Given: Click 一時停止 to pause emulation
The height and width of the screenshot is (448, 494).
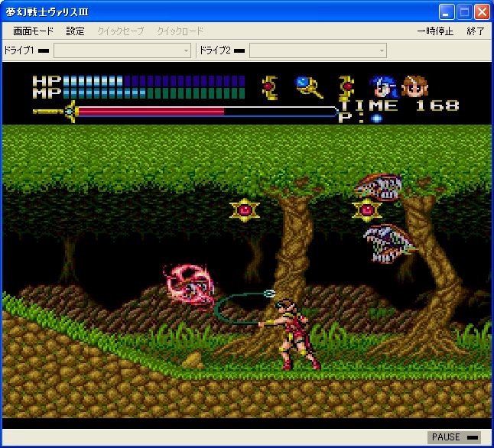Looking at the screenshot, I should pyautogui.click(x=435, y=31).
